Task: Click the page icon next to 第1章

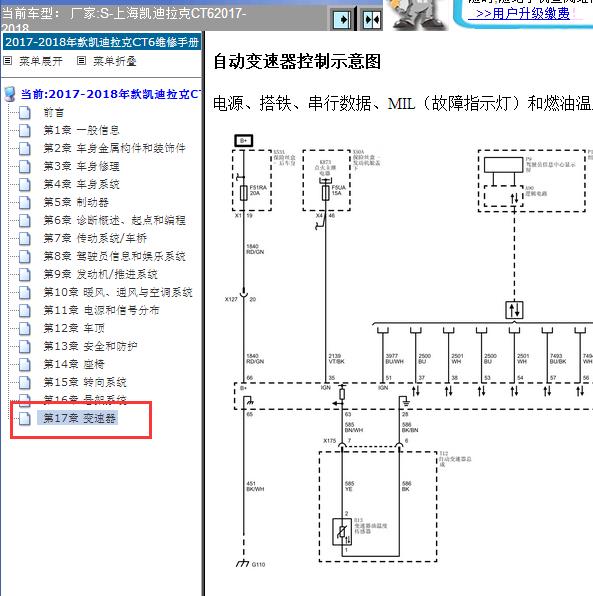Action: [x=25, y=130]
